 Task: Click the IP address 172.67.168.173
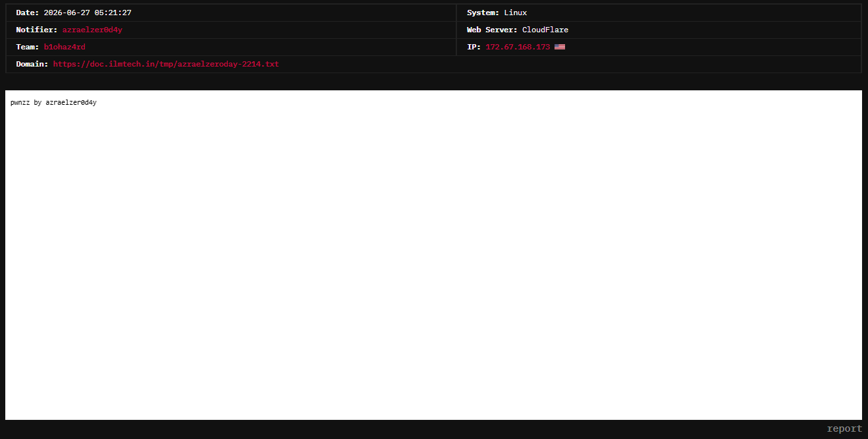pyautogui.click(x=518, y=47)
